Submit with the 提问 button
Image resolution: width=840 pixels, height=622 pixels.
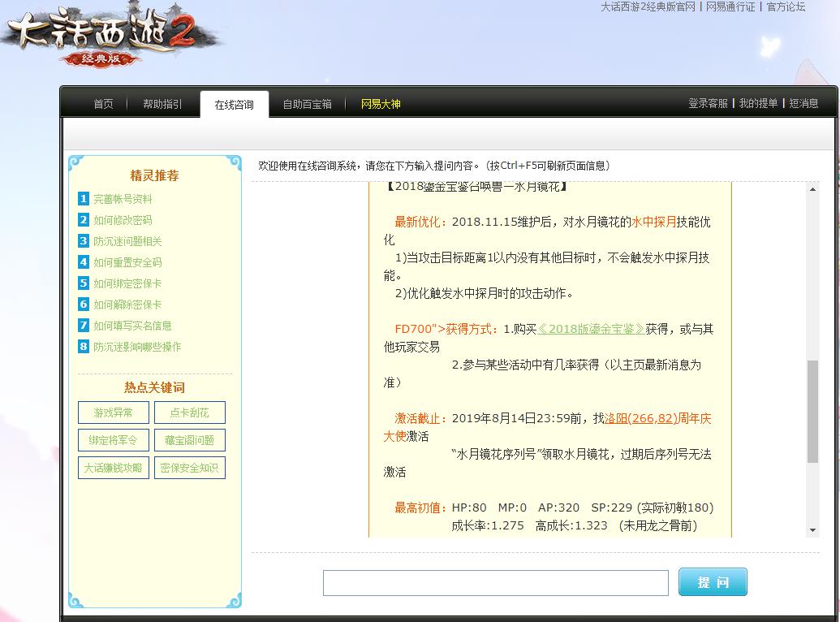coord(713,582)
